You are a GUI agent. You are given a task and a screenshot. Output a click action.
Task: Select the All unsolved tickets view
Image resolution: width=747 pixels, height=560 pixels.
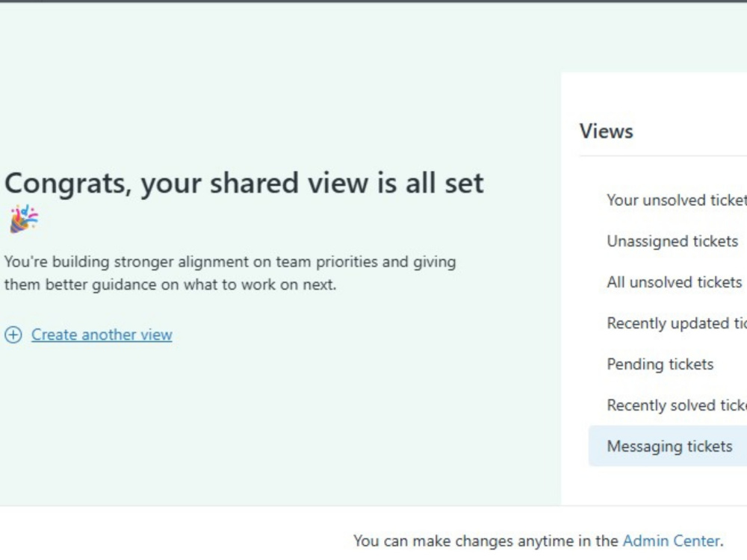(674, 282)
